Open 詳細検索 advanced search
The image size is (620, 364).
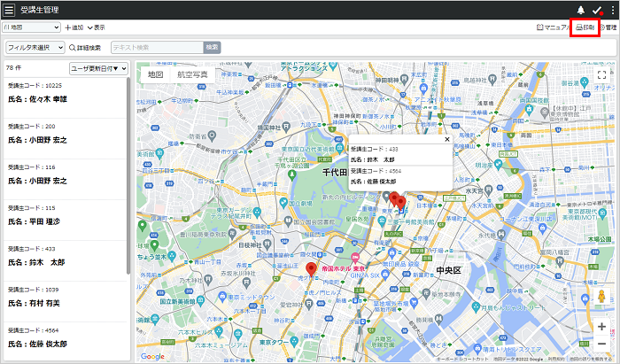(x=85, y=48)
